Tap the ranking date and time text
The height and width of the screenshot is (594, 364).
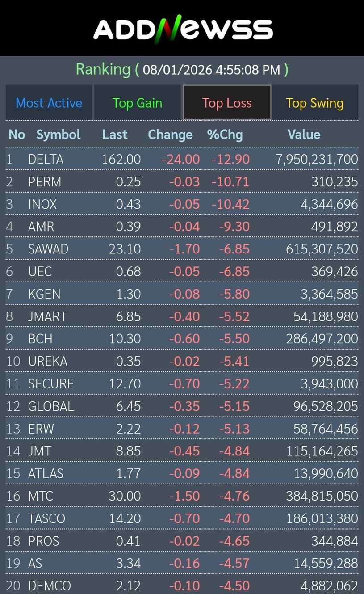pos(211,70)
